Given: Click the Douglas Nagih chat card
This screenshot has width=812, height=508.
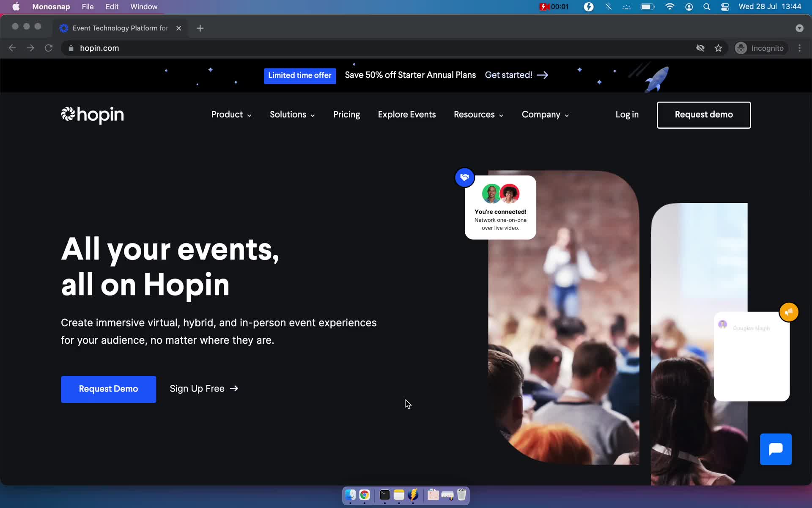Looking at the screenshot, I should [752, 356].
